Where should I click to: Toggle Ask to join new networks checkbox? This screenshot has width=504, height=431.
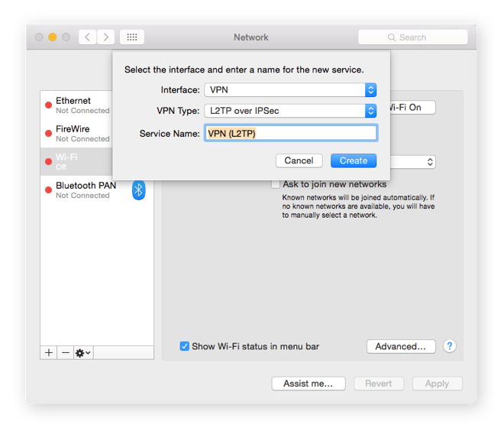tap(276, 184)
